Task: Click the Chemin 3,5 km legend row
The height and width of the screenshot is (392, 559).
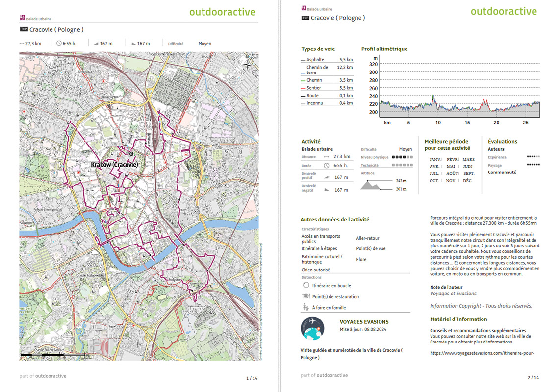Action: [x=327, y=80]
